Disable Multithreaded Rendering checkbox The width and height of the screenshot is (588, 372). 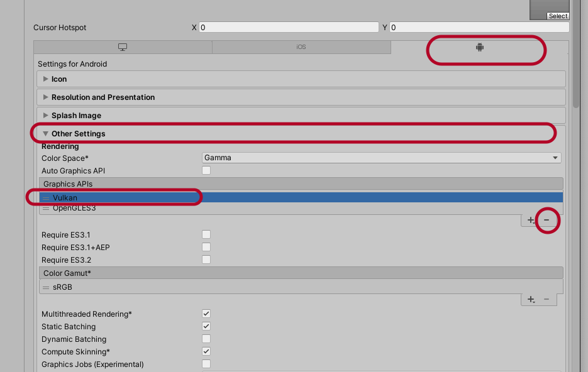(206, 314)
